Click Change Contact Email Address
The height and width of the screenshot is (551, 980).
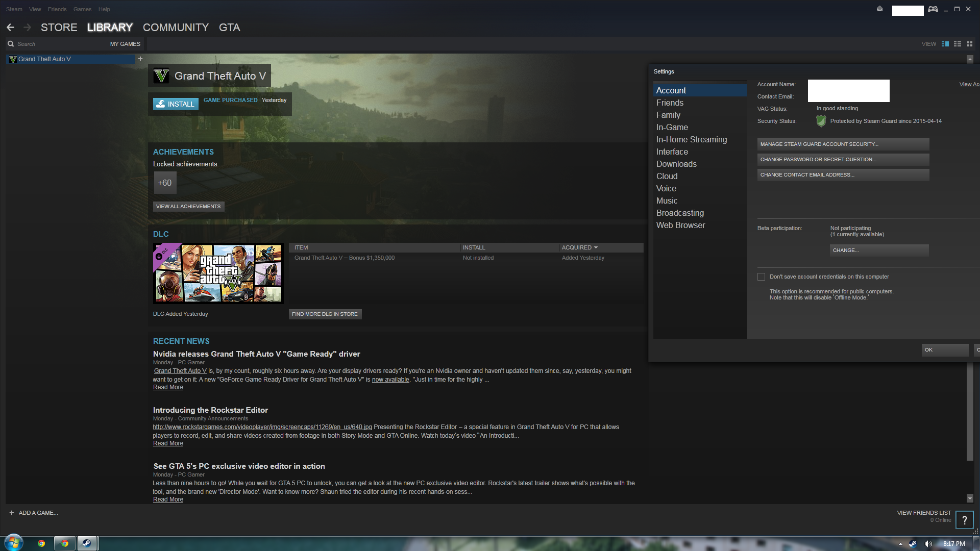pyautogui.click(x=843, y=175)
